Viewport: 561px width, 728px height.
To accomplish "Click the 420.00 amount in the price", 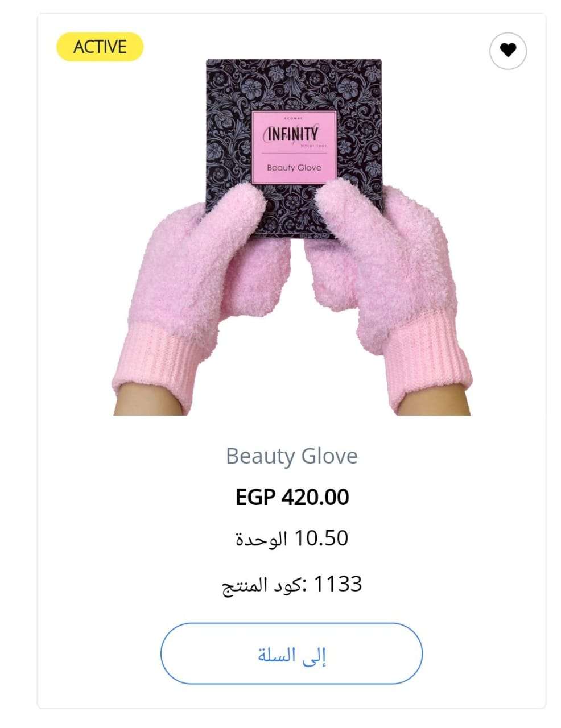I will [315, 497].
